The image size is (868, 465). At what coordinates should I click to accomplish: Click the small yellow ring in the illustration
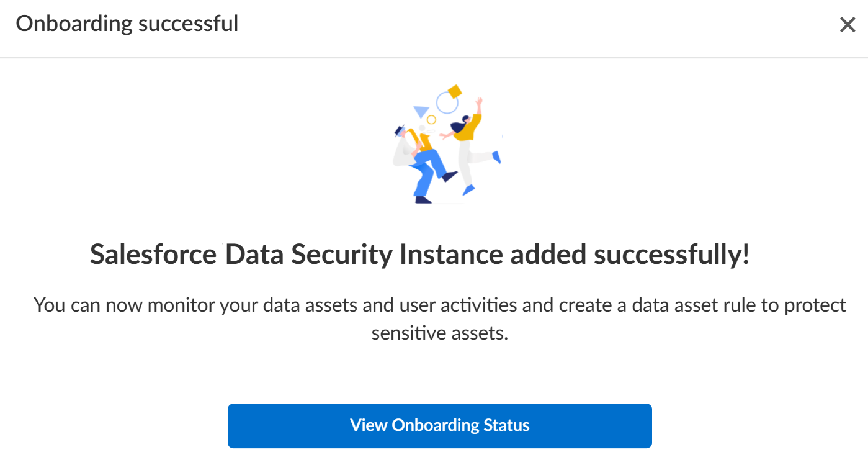pos(431,119)
